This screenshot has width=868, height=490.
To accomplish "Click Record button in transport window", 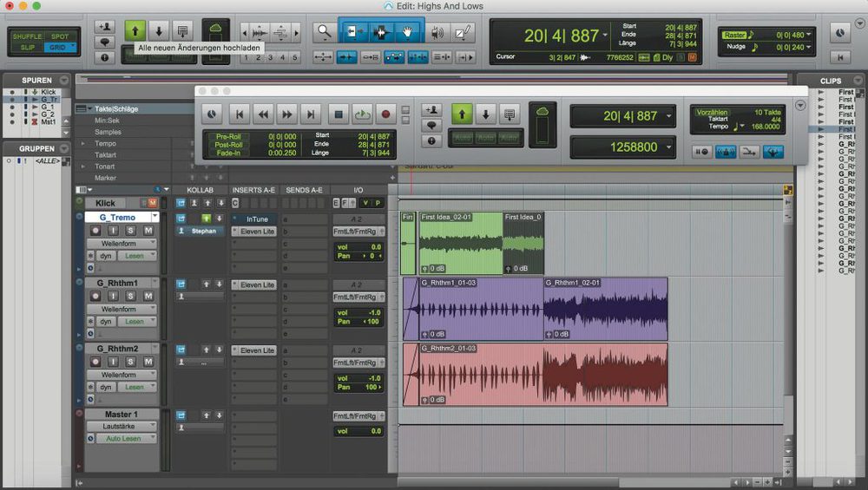I will tap(386, 114).
